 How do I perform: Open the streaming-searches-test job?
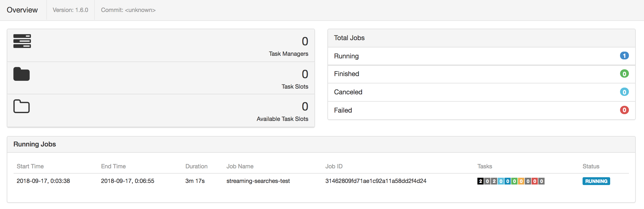click(258, 181)
